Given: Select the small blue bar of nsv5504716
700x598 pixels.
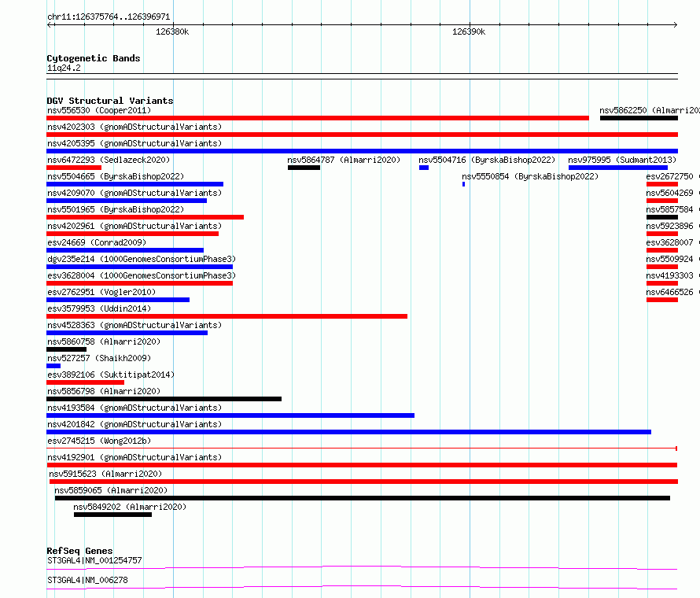Looking at the screenshot, I should [424, 168].
